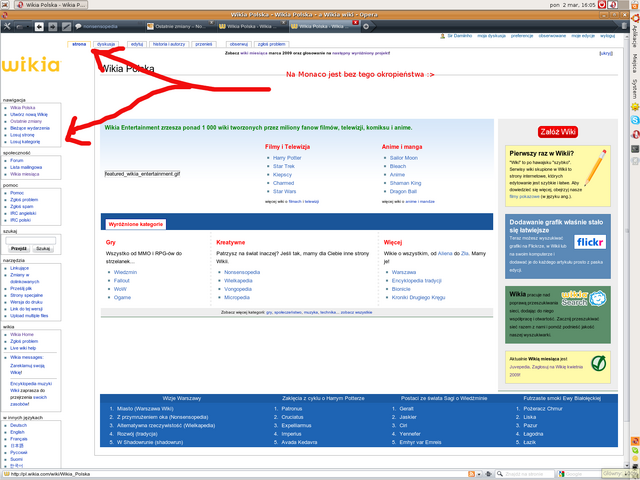Click the Szukaj search button
This screenshot has height=480, width=640.
point(43,249)
